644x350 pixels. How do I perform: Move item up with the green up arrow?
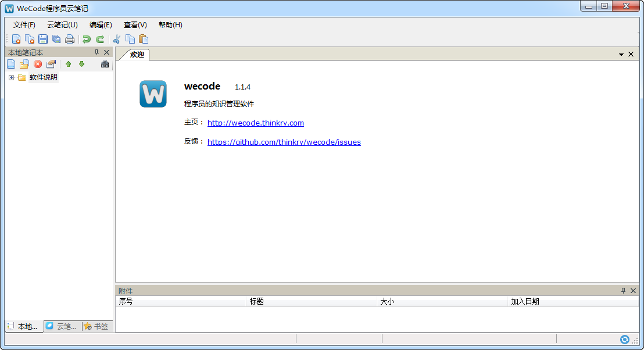pyautogui.click(x=68, y=64)
